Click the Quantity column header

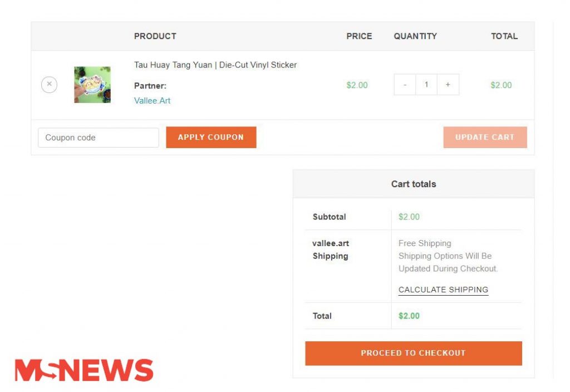point(415,36)
